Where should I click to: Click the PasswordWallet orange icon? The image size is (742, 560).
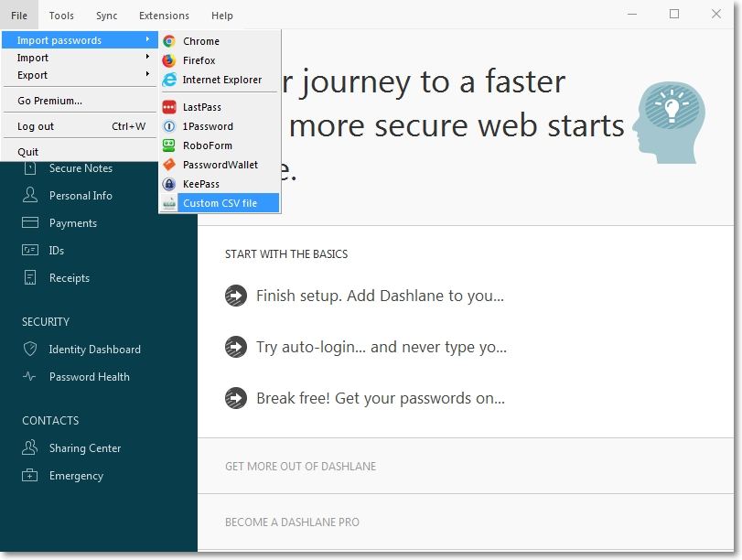pyautogui.click(x=169, y=165)
